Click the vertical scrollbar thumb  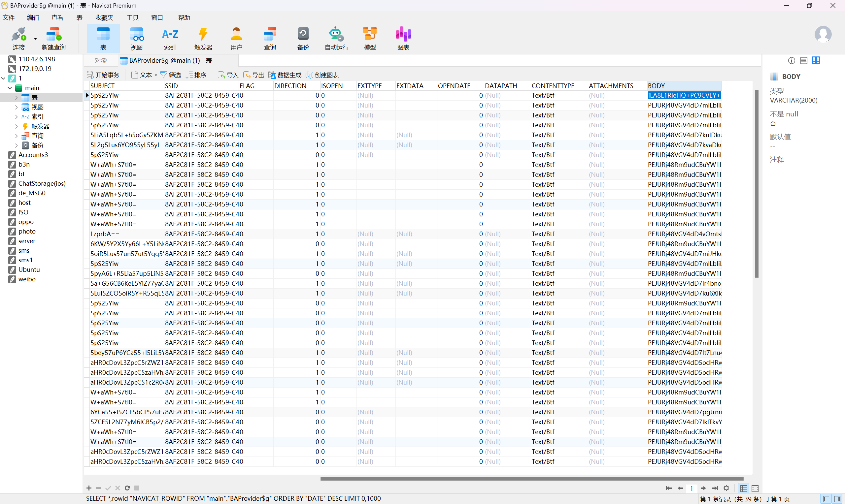pos(756,183)
